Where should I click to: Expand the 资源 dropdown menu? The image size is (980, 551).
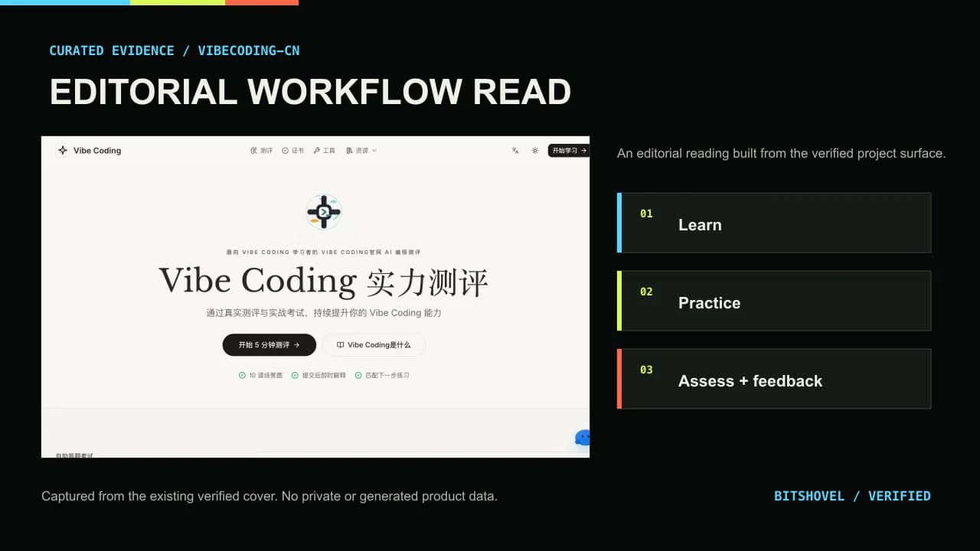(x=361, y=151)
